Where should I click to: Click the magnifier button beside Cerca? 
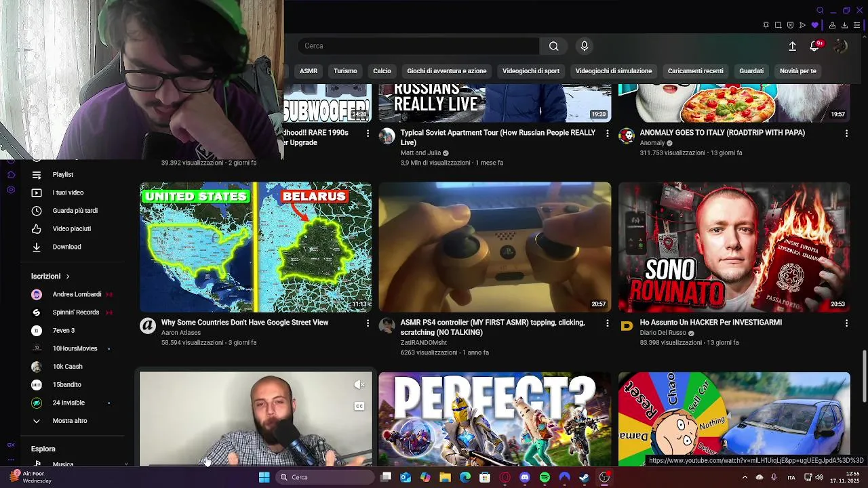click(554, 46)
